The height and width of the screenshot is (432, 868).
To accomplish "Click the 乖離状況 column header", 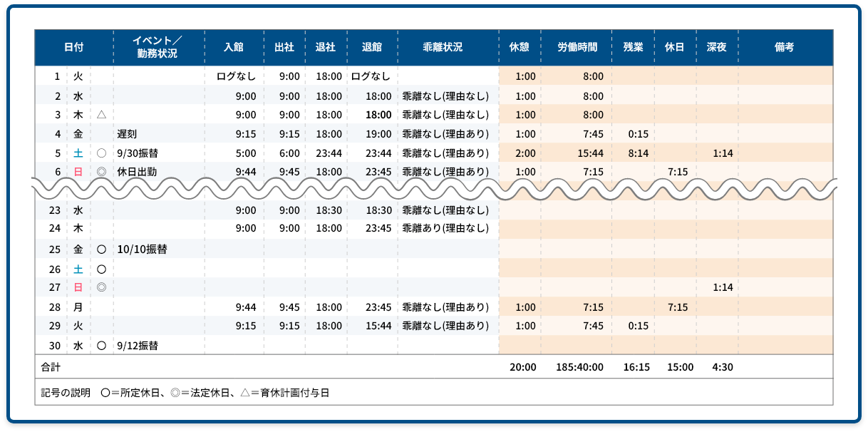I will [443, 48].
